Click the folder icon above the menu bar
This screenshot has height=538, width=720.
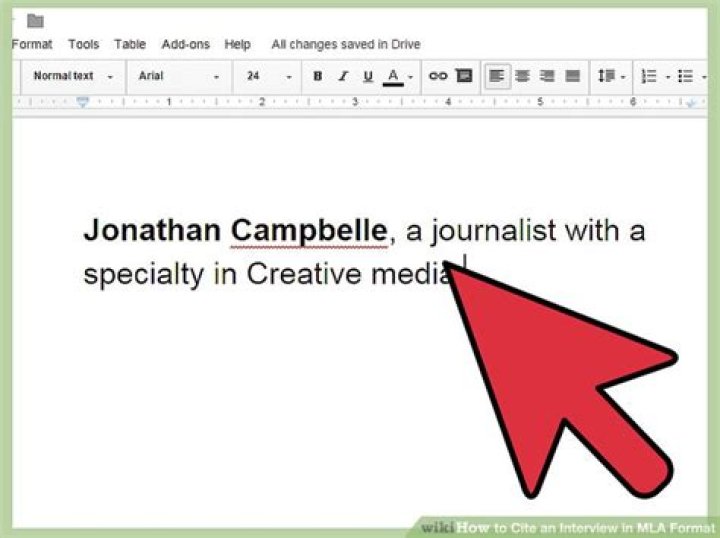35,21
